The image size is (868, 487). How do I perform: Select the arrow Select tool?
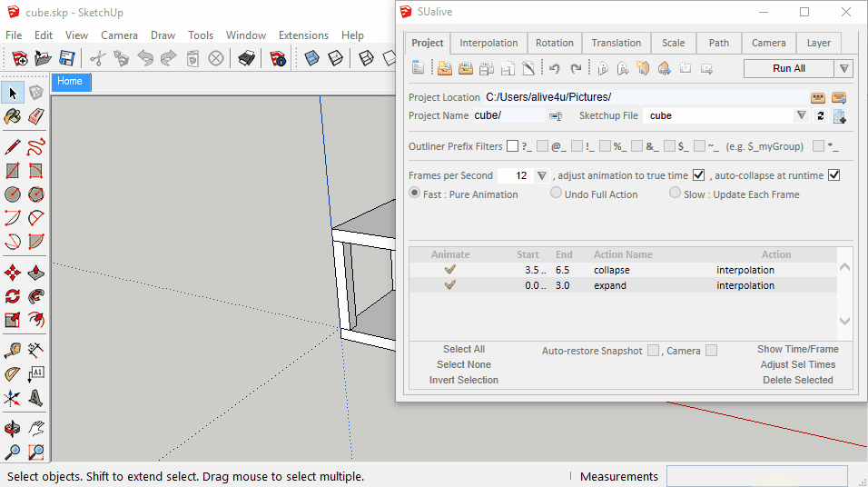(x=13, y=93)
